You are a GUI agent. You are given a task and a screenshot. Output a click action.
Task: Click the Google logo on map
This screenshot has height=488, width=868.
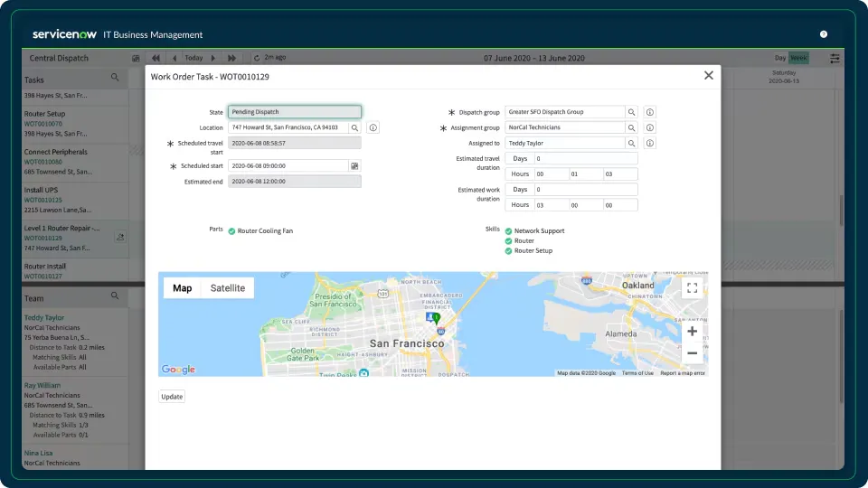178,369
